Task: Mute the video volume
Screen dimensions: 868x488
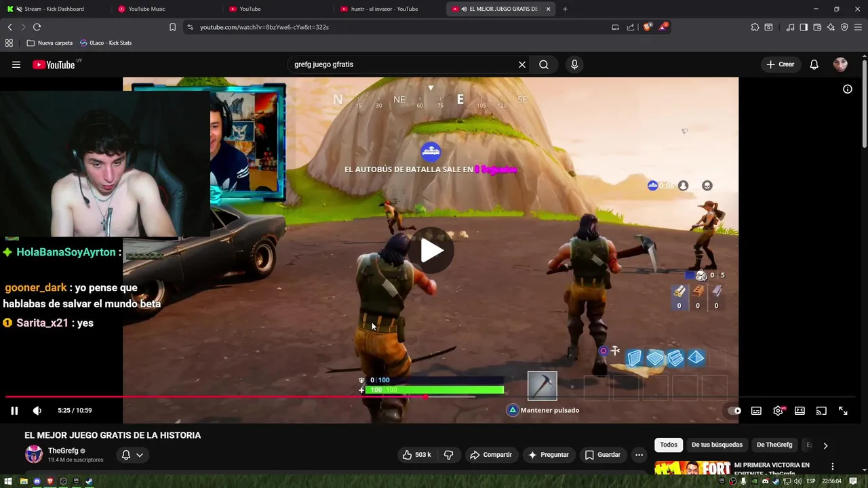Action: click(37, 410)
